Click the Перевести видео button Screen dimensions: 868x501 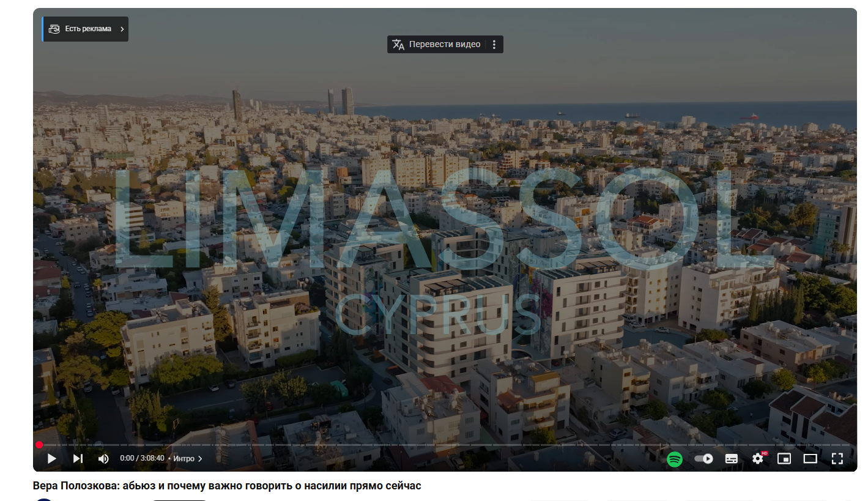point(445,44)
